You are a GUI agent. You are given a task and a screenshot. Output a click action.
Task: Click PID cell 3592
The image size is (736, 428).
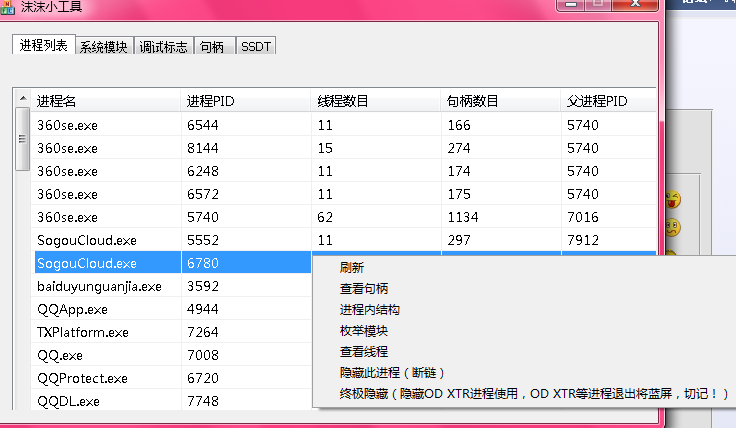point(203,286)
